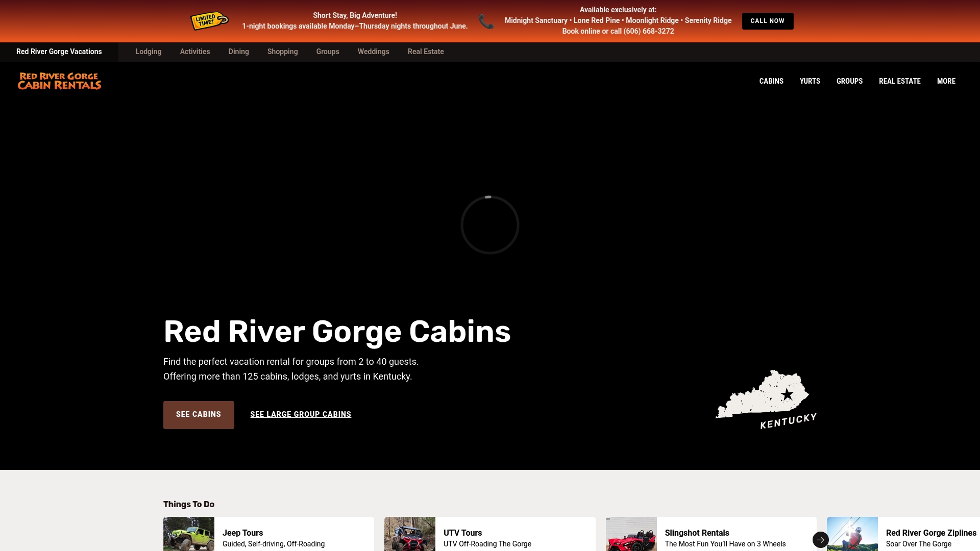The width and height of the screenshot is (980, 551).
Task: Click 'Guided, Self-driving, Off-Roading' subtitle
Action: point(274,544)
